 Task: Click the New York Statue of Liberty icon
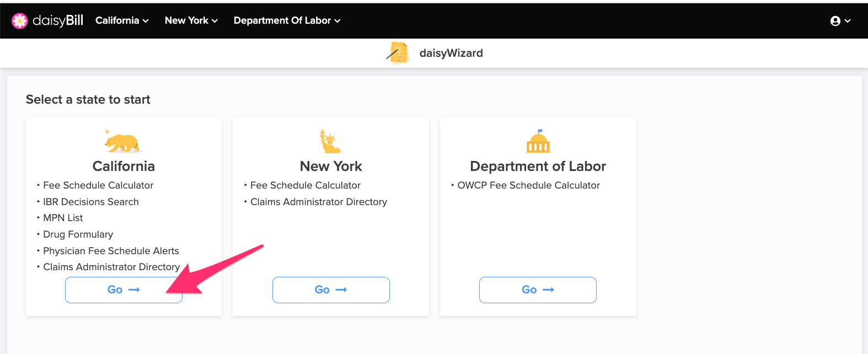[330, 142]
